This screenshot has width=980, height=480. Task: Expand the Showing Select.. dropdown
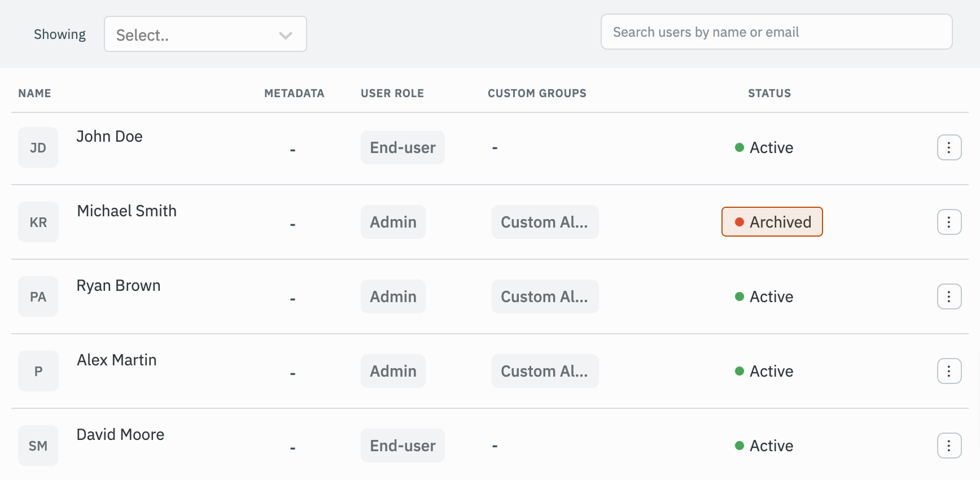(205, 34)
